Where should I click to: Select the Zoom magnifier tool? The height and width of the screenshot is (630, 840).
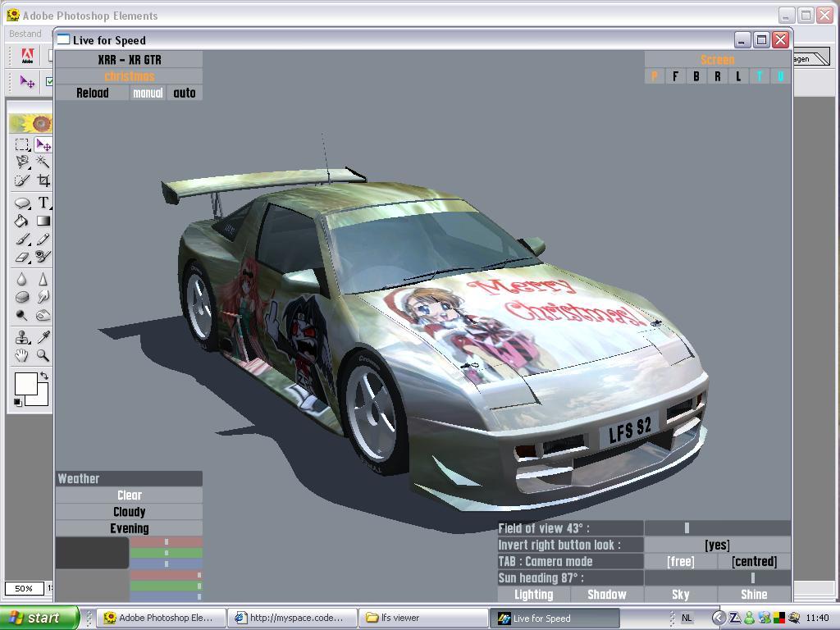tap(43, 355)
